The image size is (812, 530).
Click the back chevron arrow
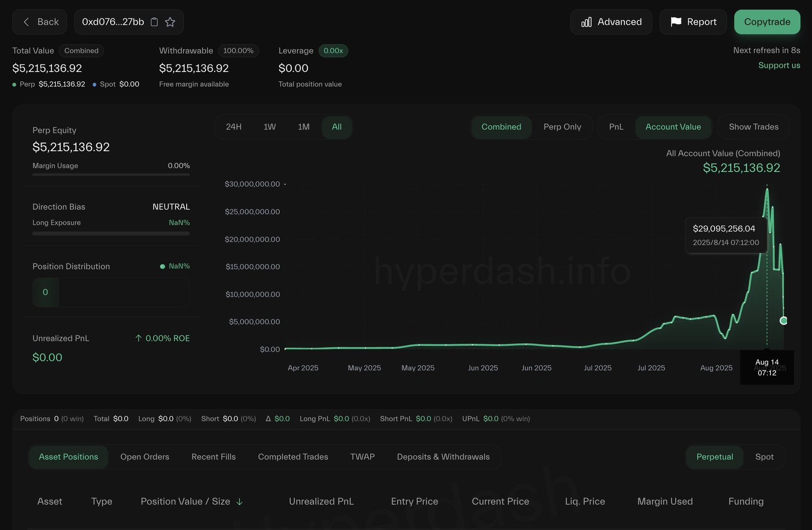point(26,22)
